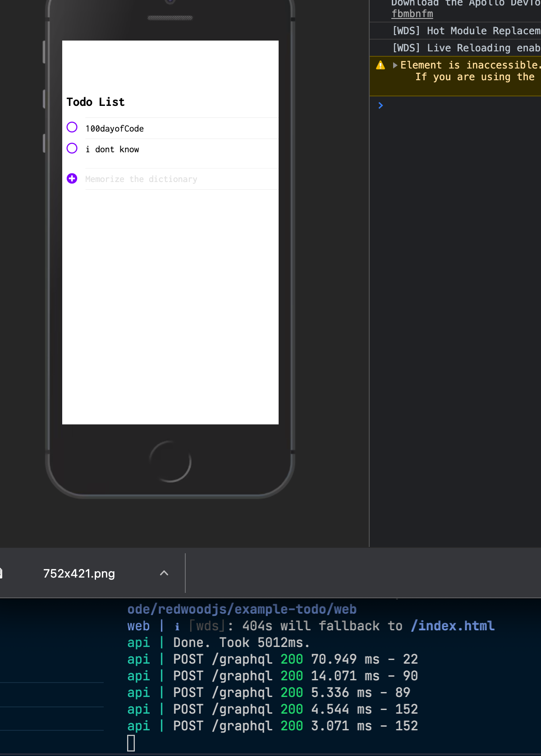Click the POST /graphql 4.544 ms line

(x=273, y=709)
